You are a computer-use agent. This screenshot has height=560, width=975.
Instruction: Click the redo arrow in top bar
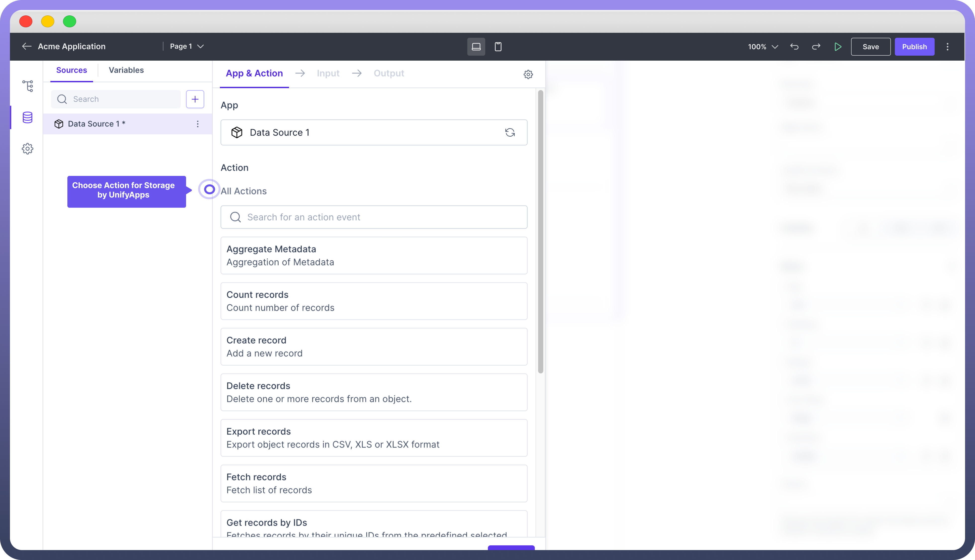pyautogui.click(x=816, y=47)
